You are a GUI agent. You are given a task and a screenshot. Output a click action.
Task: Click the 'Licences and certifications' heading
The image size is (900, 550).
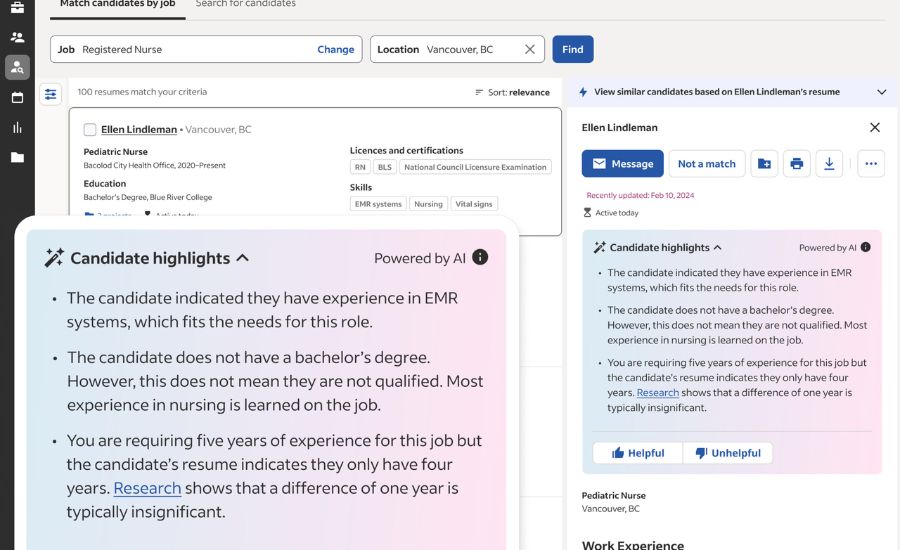coord(406,150)
